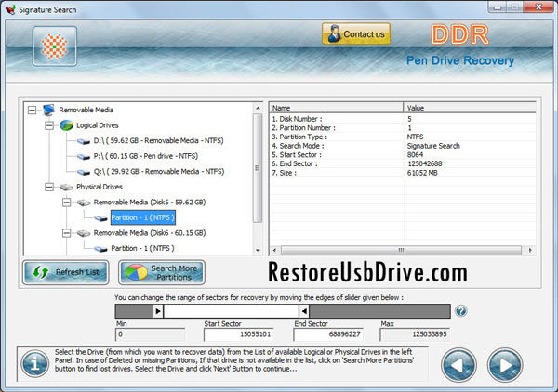This screenshot has width=558, height=392.
Task: Click the info icon next to instructions
Action: click(x=35, y=364)
